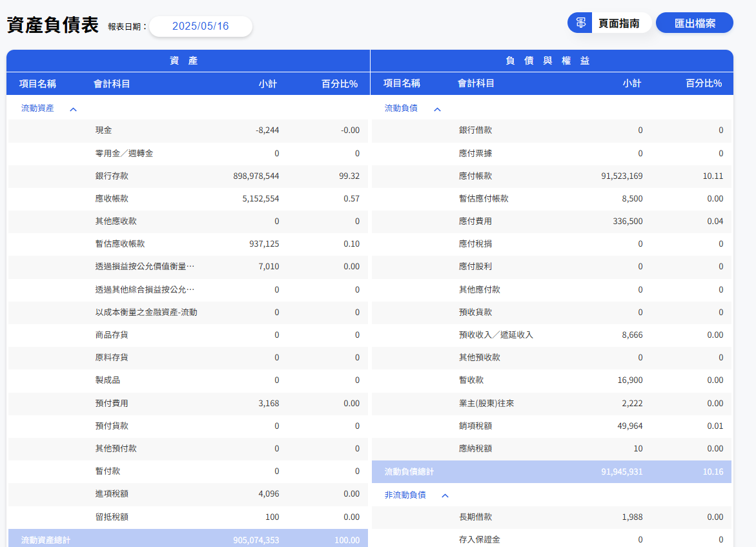Select the 銀行存款 account name
This screenshot has width=756, height=547.
click(112, 176)
